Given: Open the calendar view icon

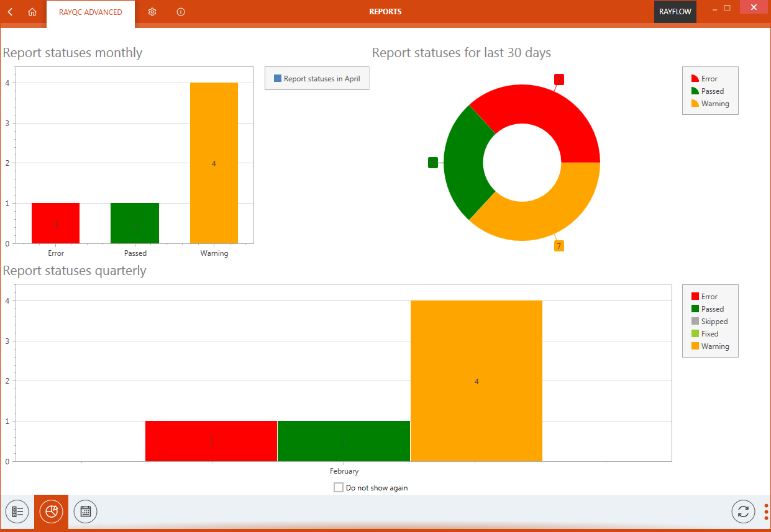Looking at the screenshot, I should (x=85, y=511).
